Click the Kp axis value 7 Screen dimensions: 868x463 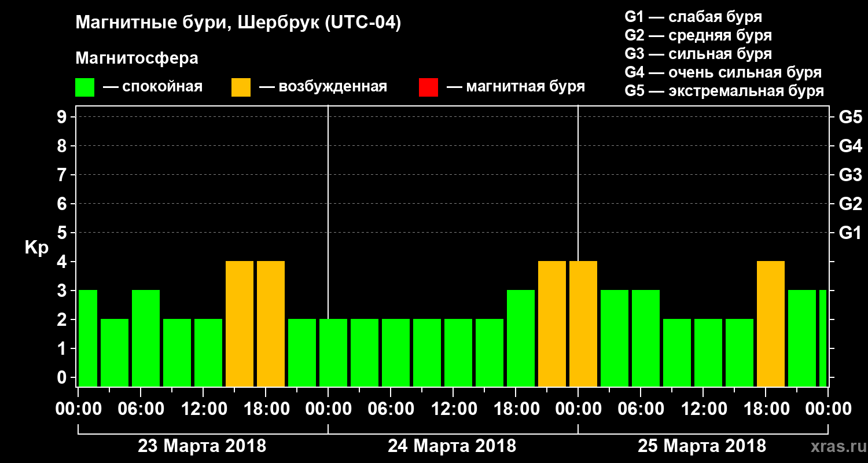[x=63, y=175]
